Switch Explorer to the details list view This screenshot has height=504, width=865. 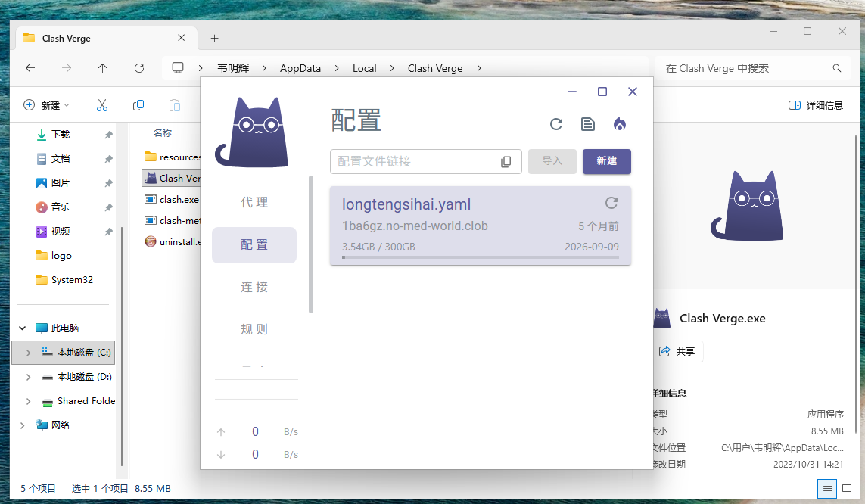(x=827, y=489)
